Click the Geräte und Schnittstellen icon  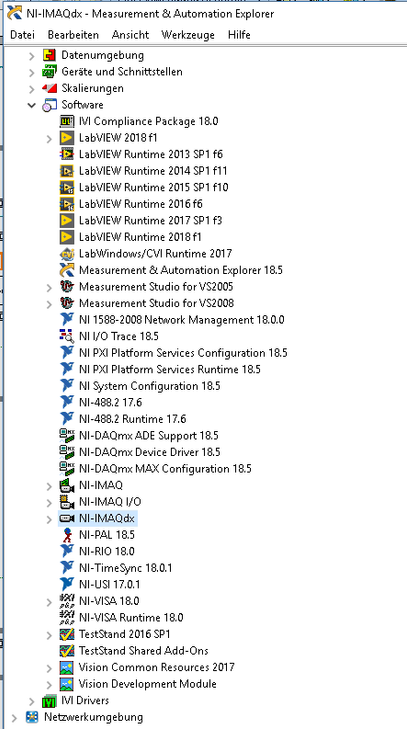49,72
